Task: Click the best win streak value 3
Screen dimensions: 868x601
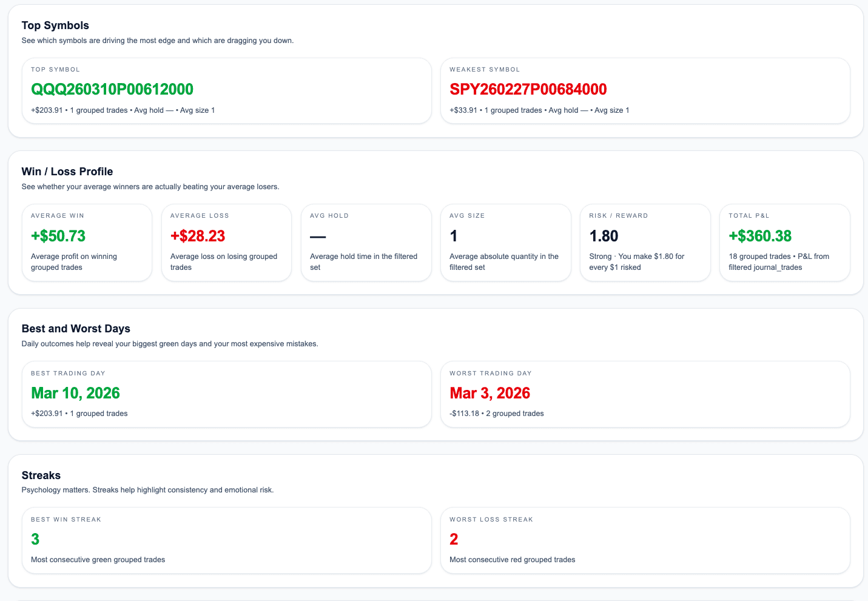Action: pos(35,539)
